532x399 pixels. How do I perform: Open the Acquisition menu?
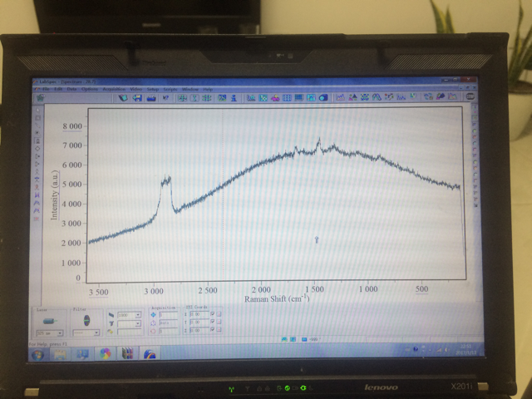click(x=114, y=89)
